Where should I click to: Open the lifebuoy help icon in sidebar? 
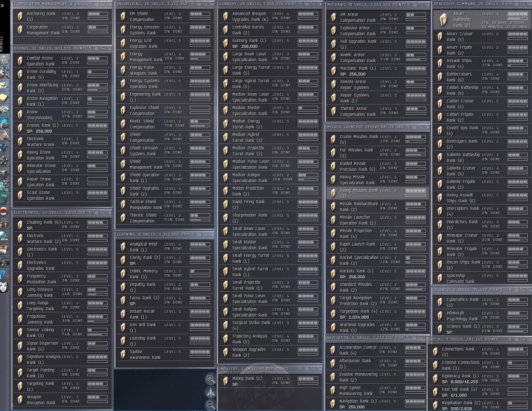[x=4, y=211]
